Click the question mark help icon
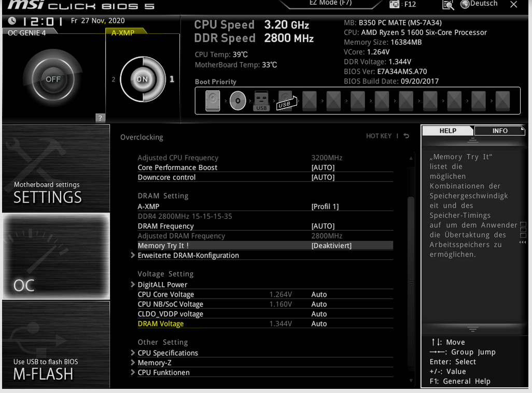532x393 pixels. pyautogui.click(x=100, y=118)
